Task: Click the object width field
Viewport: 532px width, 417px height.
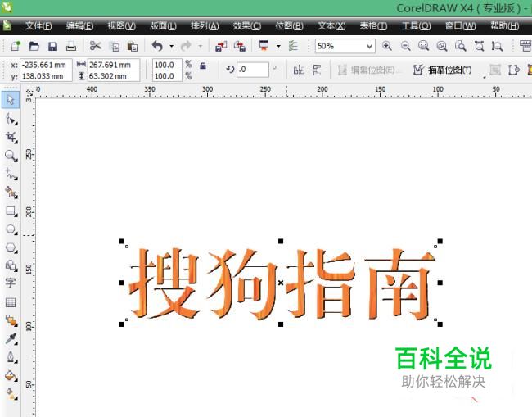Action: click(x=114, y=65)
